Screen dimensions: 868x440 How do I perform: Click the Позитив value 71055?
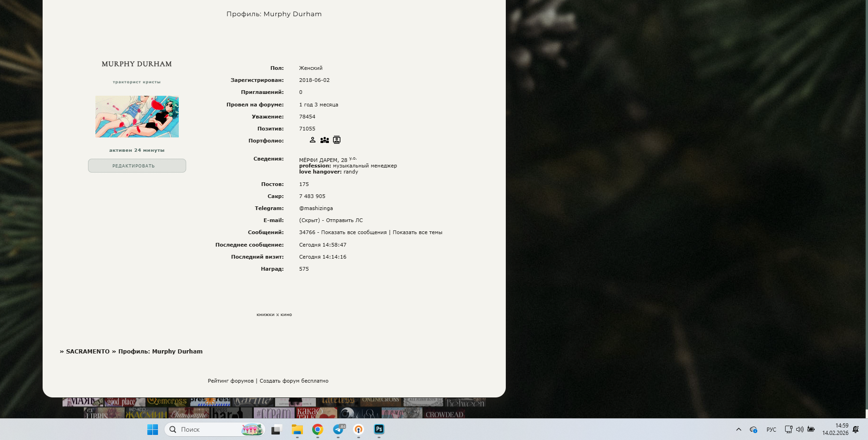307,129
